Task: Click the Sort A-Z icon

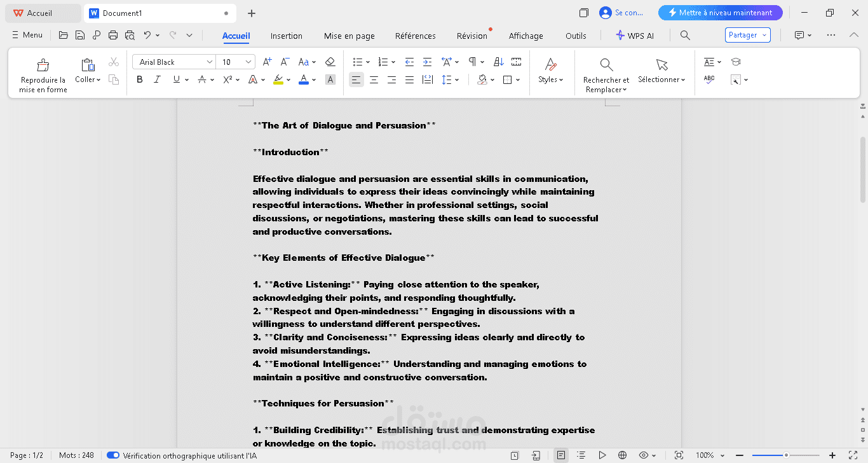Action: click(499, 62)
